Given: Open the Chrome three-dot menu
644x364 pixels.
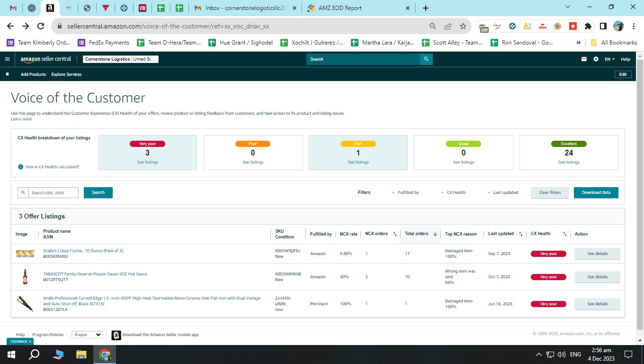Looking at the screenshot, I should pos(633,26).
